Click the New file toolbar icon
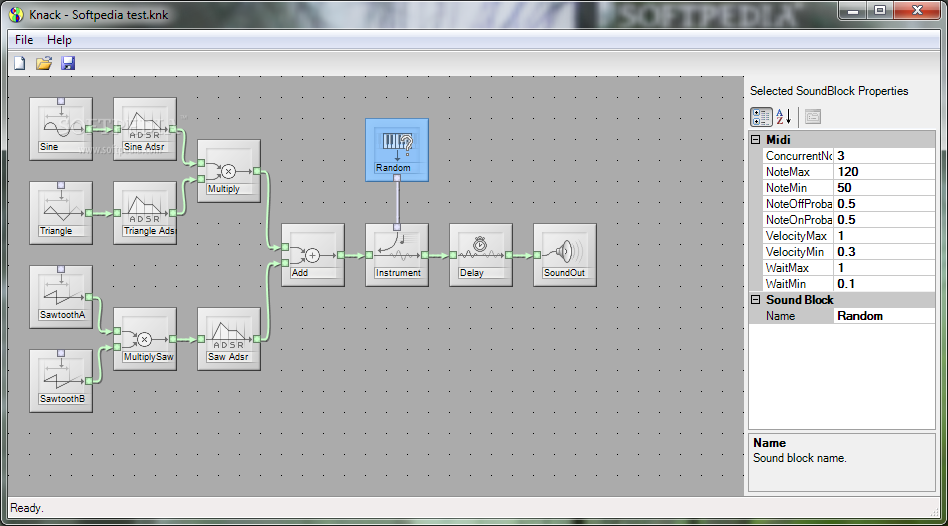 tap(20, 63)
